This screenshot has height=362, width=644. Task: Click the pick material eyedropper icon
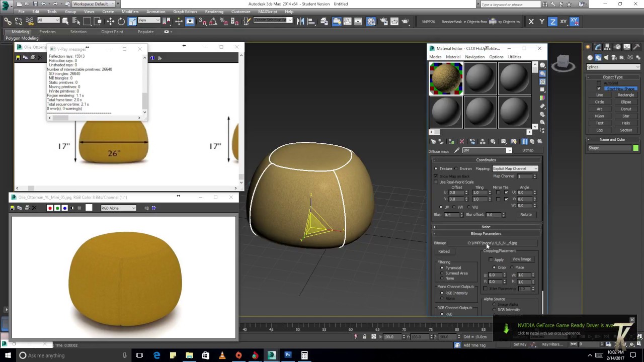[x=457, y=150]
